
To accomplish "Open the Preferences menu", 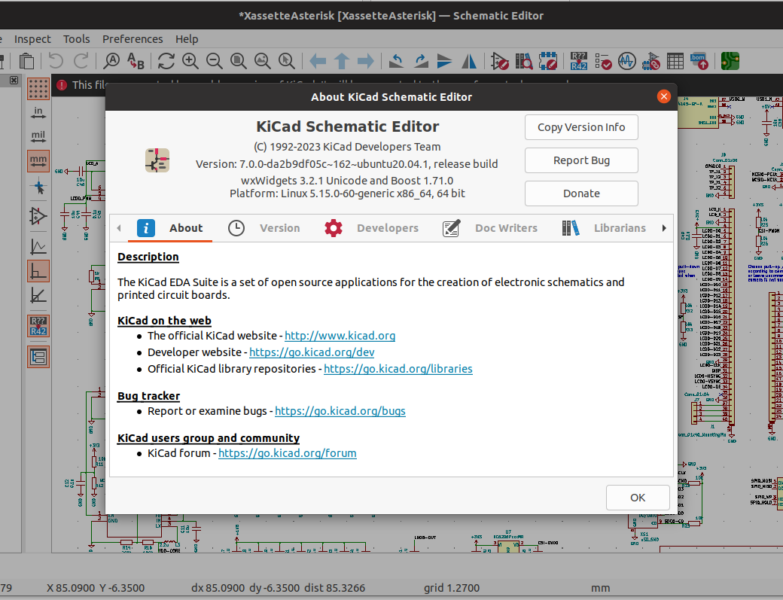I will pos(132,39).
